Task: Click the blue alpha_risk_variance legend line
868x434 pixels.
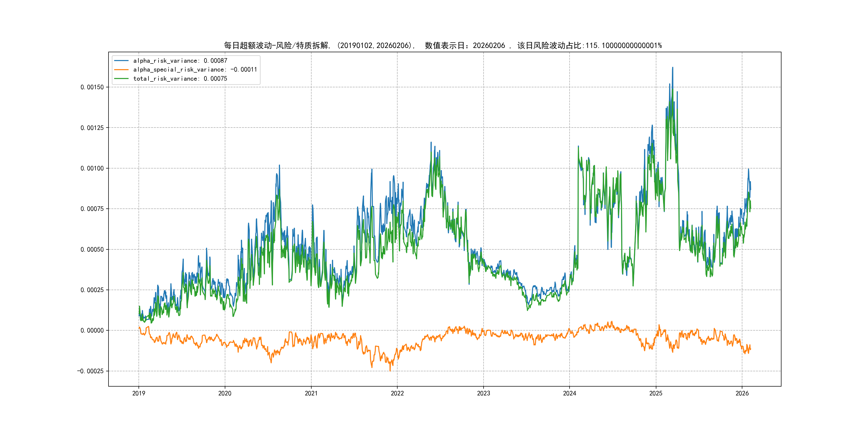Action: [x=121, y=61]
